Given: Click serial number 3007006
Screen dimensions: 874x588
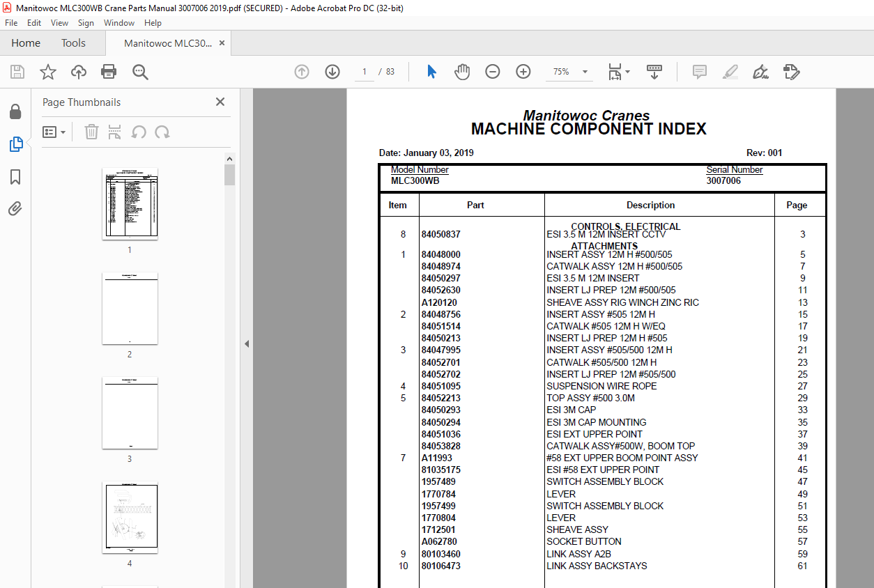Looking at the screenshot, I should [x=723, y=180].
